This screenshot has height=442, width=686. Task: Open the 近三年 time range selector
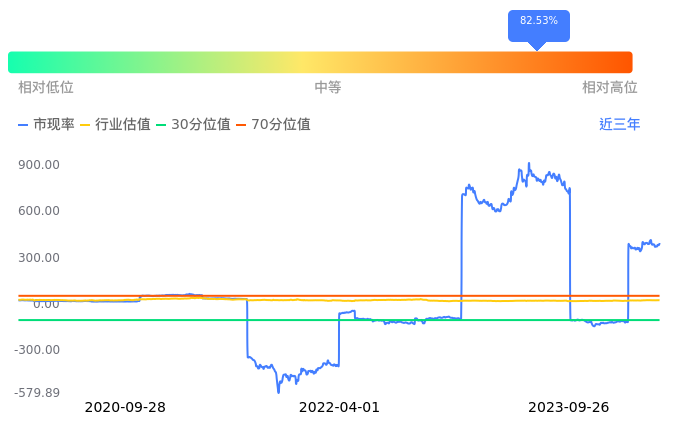(x=619, y=125)
